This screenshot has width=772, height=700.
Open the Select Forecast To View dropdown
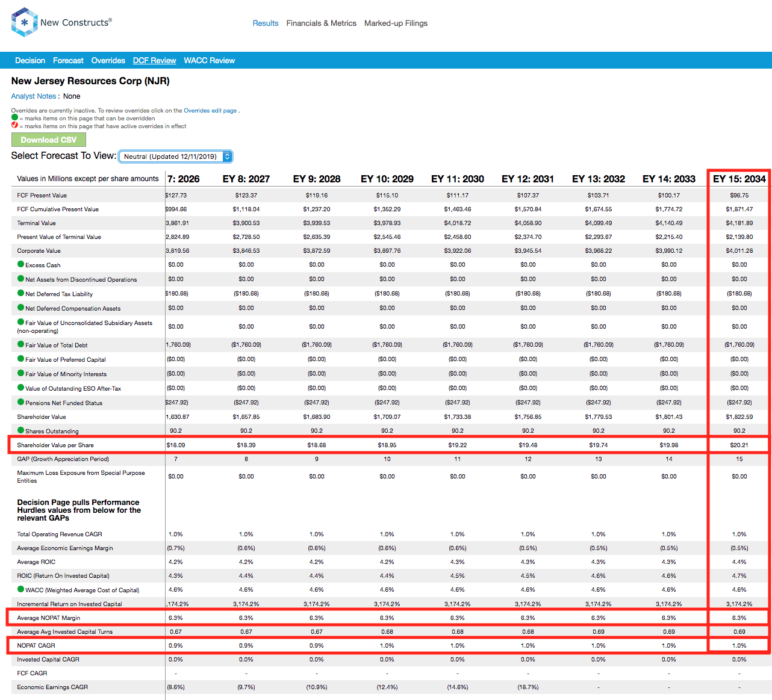click(x=176, y=156)
